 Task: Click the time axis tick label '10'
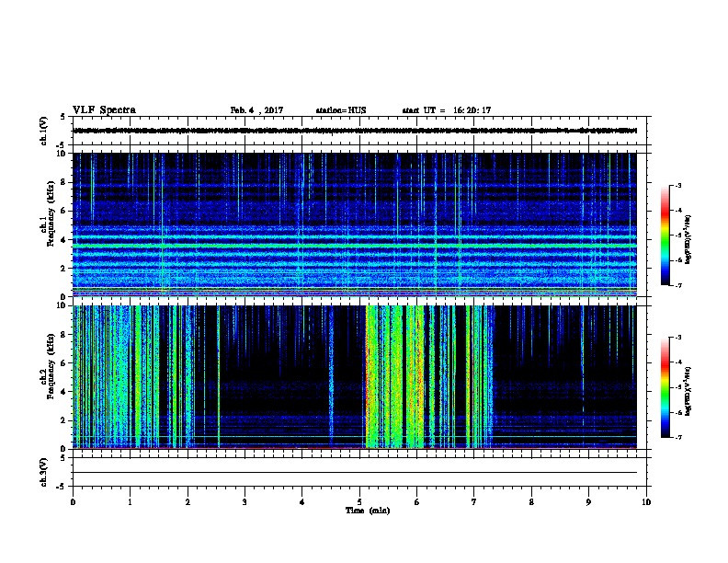point(646,501)
